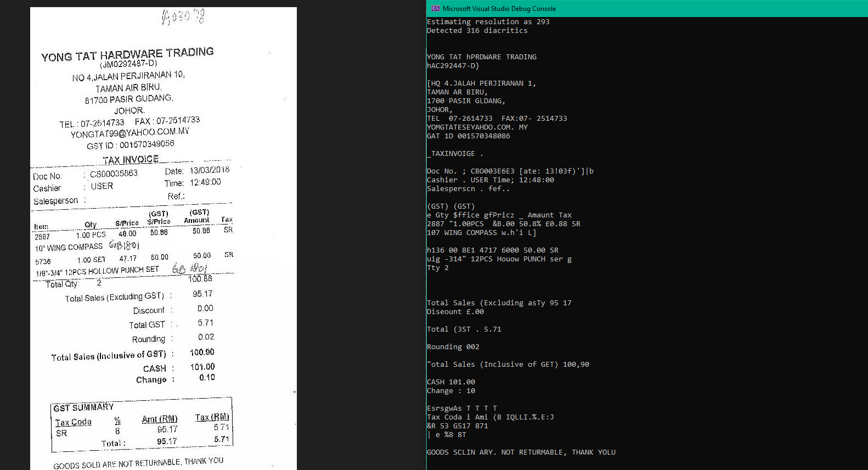Click console line '1700 PASIR GLDANG,'
The image size is (868, 470).
click(x=466, y=101)
